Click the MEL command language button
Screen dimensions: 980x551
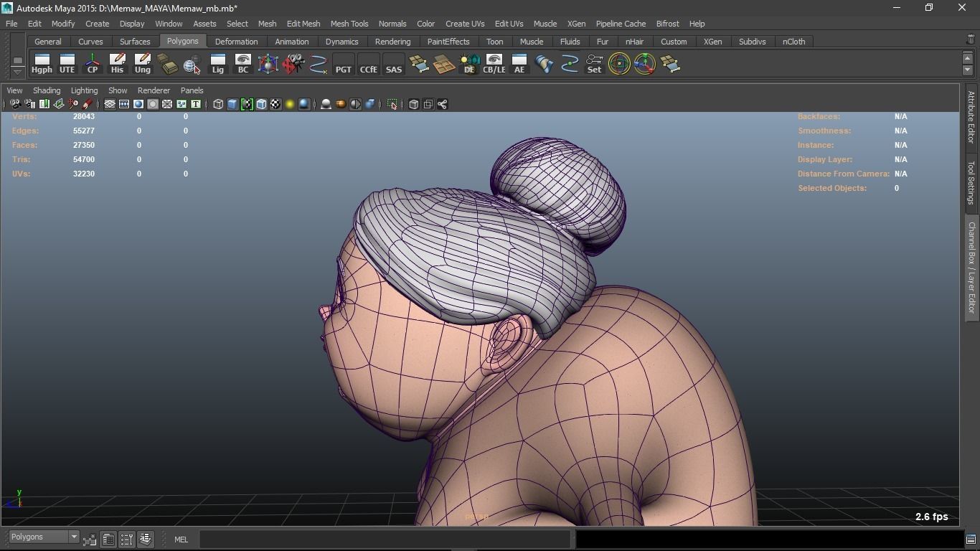coord(181,540)
